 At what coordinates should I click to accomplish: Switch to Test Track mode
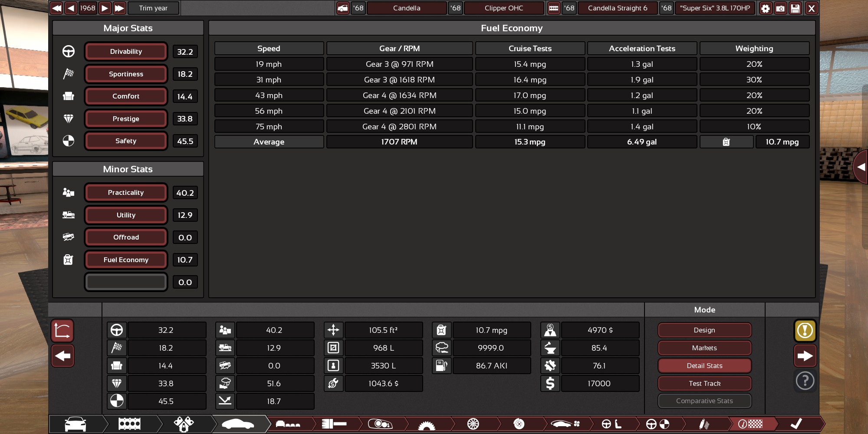704,384
